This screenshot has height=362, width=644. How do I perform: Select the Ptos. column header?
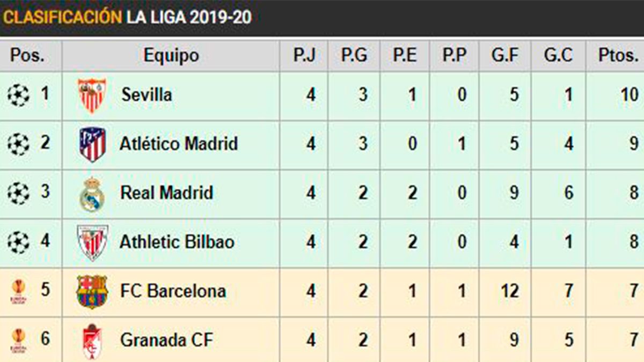click(x=618, y=55)
